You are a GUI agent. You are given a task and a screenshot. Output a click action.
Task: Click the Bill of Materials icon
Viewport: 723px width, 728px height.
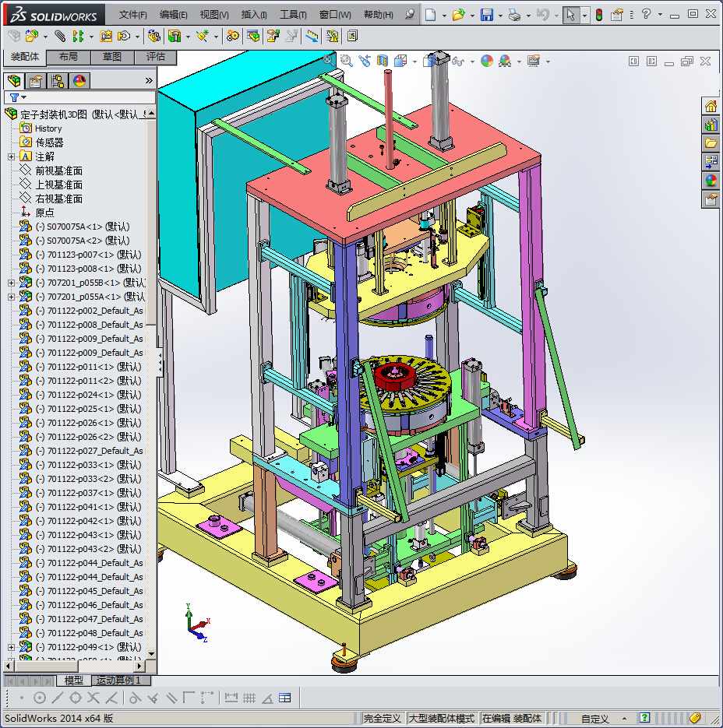point(253,36)
